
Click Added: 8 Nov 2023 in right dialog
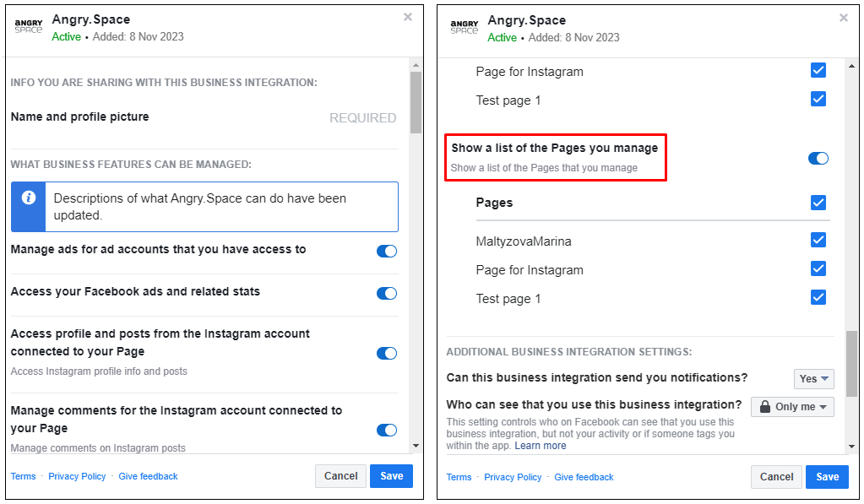pyautogui.click(x=573, y=37)
